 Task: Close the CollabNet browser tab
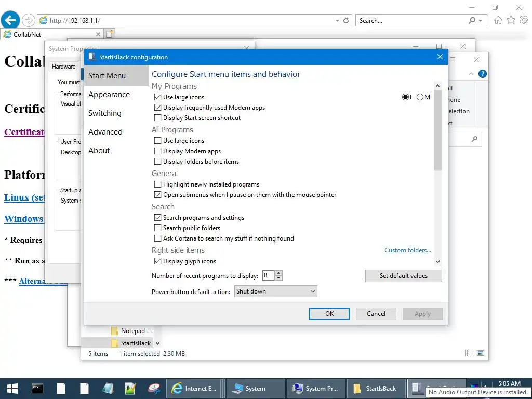point(98,34)
